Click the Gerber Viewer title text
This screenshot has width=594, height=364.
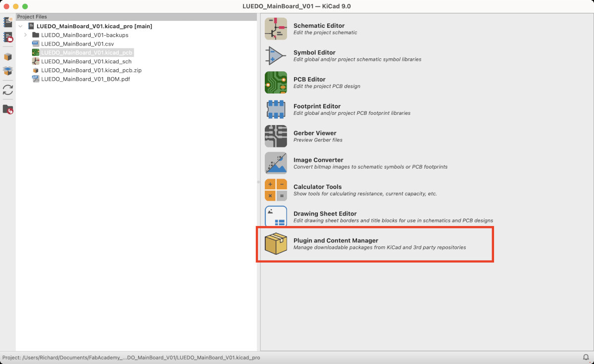click(x=315, y=133)
